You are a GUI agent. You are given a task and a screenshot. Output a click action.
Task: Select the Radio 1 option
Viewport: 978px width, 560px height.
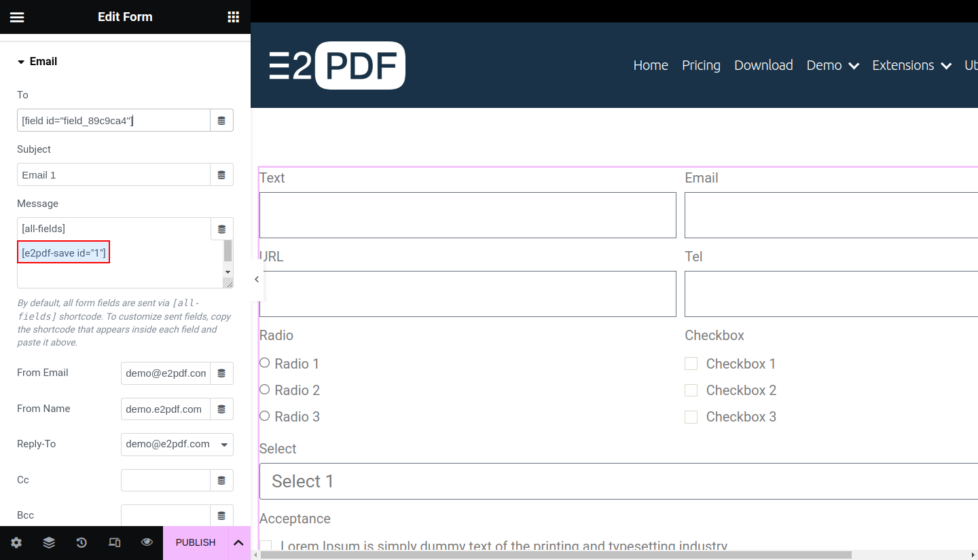coord(265,363)
